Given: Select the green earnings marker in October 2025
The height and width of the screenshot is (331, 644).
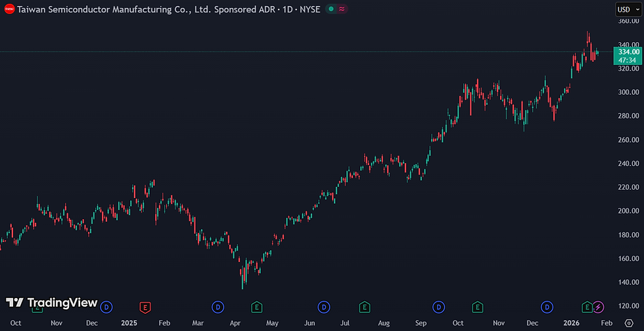Looking at the screenshot, I should pos(477,307).
